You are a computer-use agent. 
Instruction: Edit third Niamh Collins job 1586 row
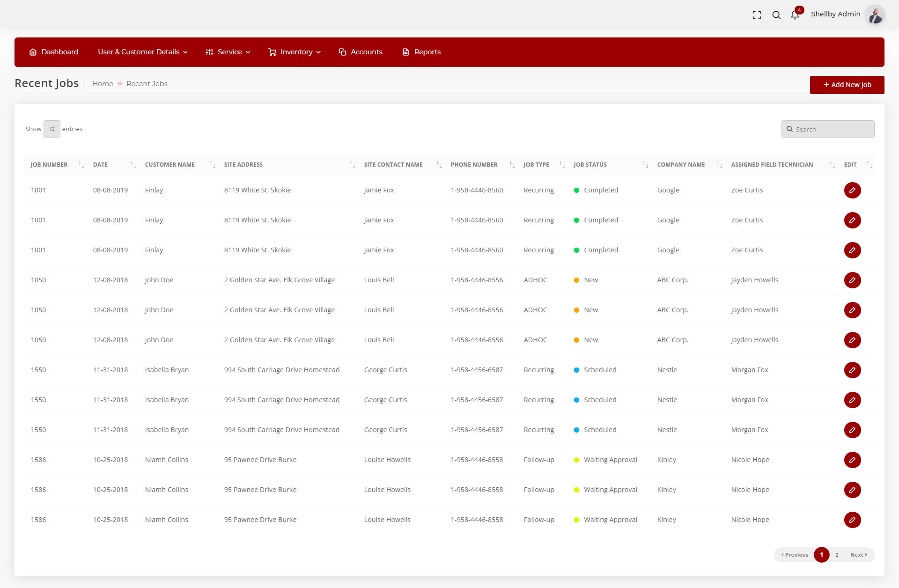(852, 520)
